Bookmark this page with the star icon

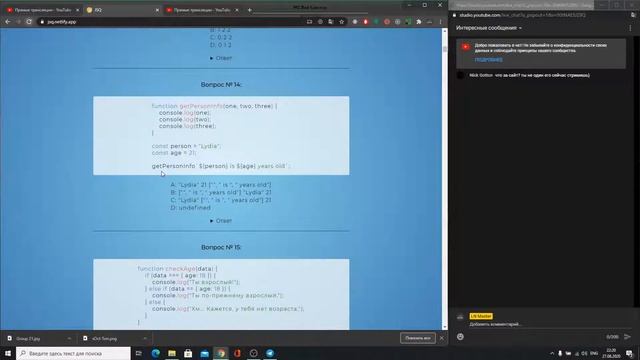pos(342,22)
